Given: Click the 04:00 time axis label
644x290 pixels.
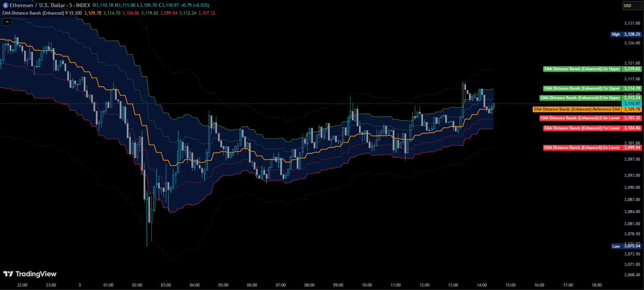Looking at the screenshot, I should click(x=194, y=285).
